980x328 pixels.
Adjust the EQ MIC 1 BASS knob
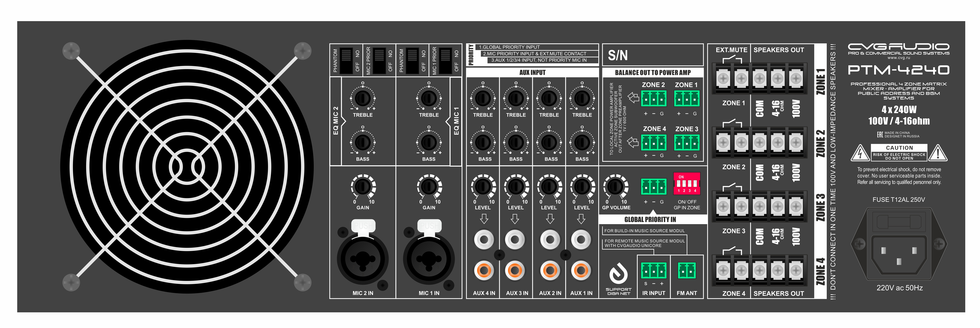pos(429,142)
